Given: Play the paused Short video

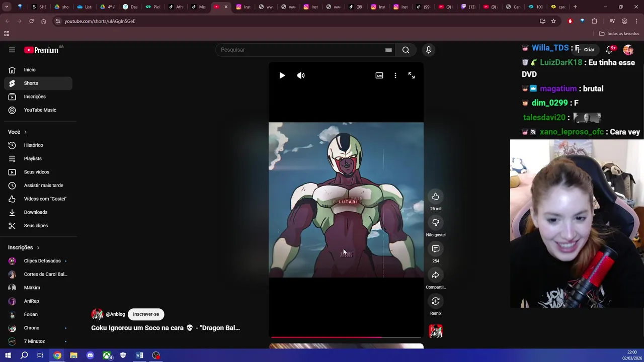Looking at the screenshot, I should click(x=282, y=75).
